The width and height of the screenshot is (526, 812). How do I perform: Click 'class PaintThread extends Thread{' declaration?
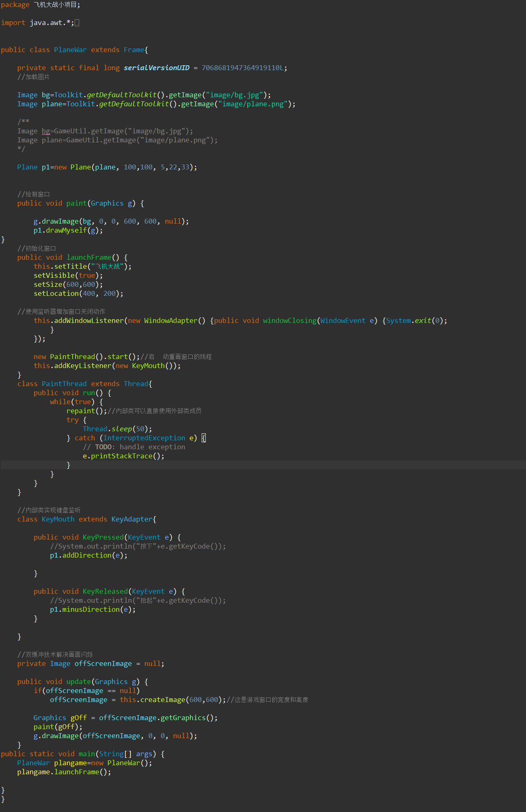(x=84, y=384)
